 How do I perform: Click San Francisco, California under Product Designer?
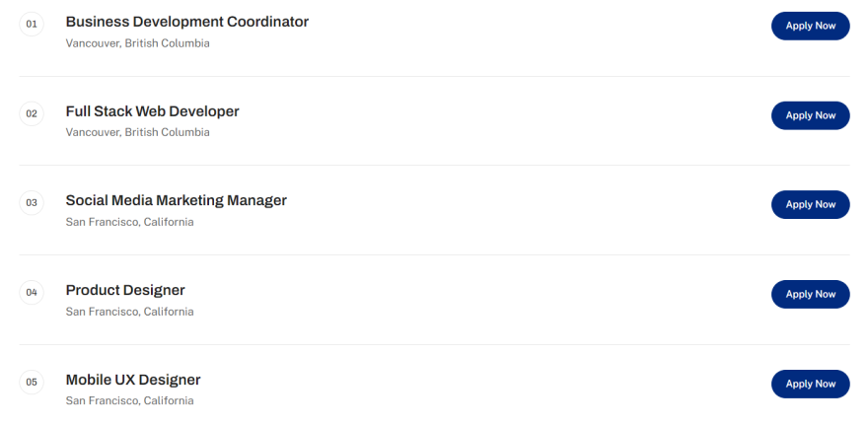pyautogui.click(x=129, y=312)
